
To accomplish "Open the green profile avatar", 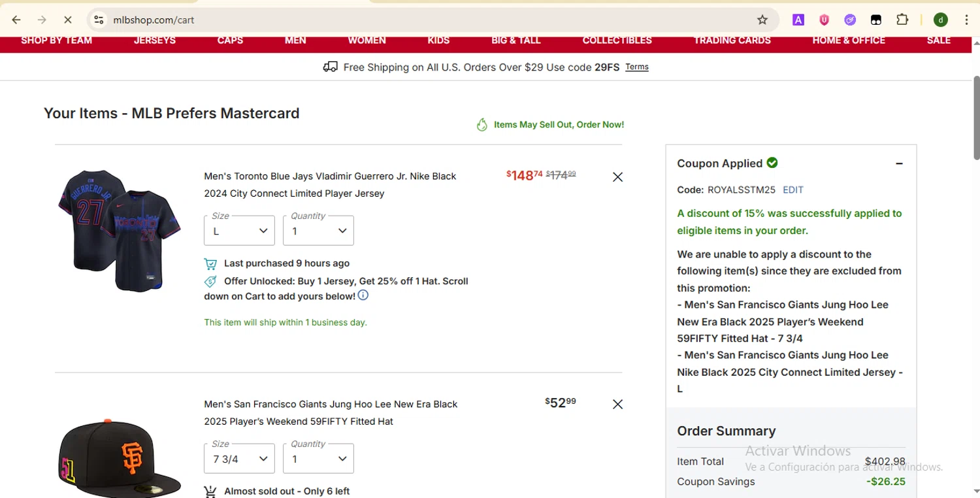I will click(x=940, y=20).
